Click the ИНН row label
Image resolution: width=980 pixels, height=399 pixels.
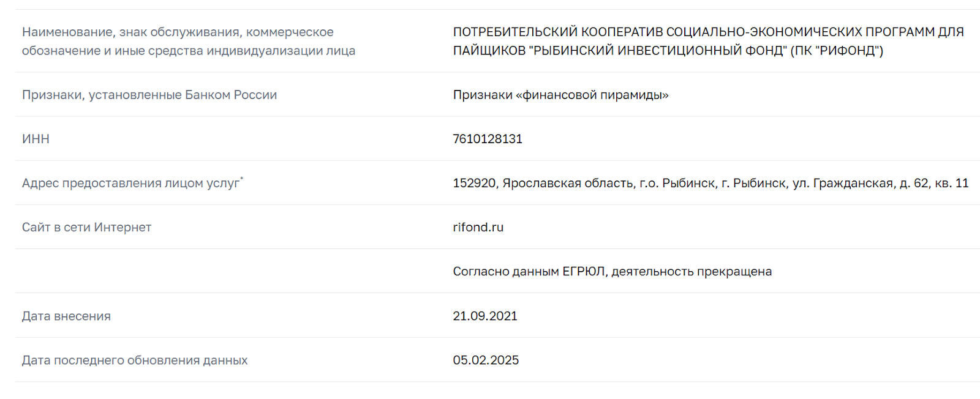(36, 139)
